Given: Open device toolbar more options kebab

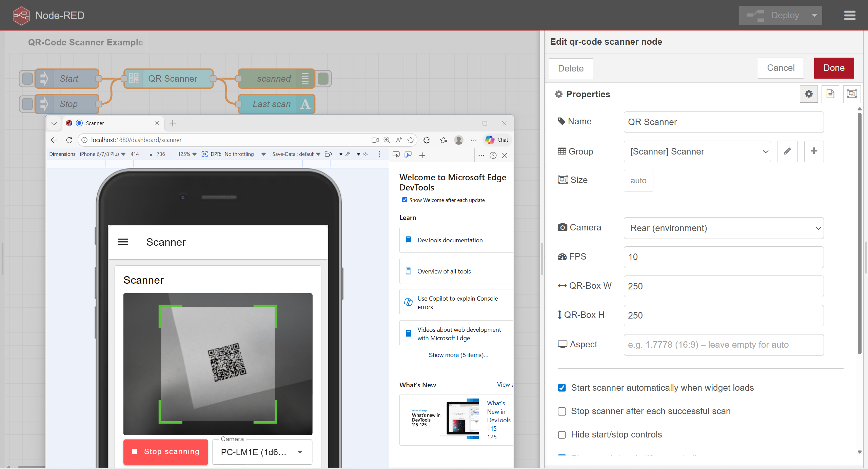Looking at the screenshot, I should tap(379, 154).
